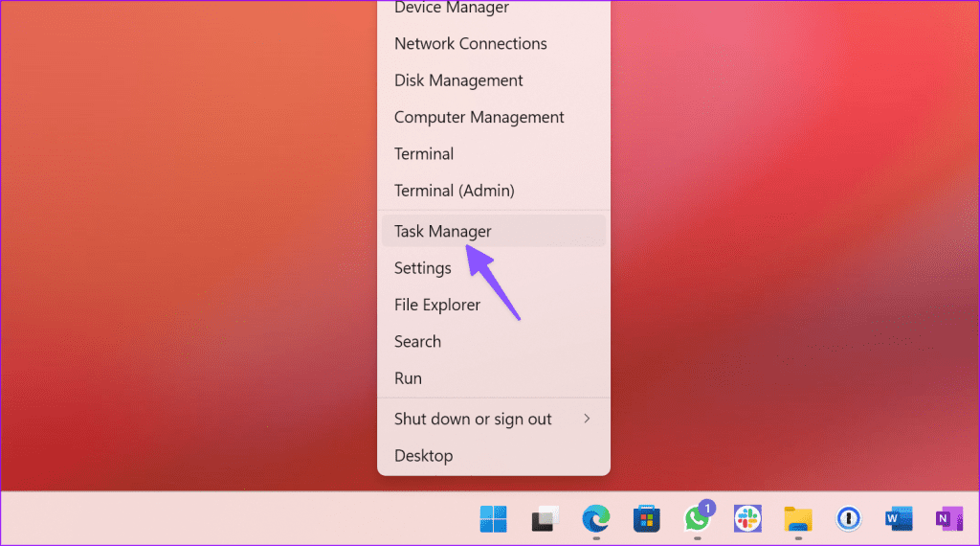
Task: Open Microsoft Store from the taskbar
Action: click(x=646, y=518)
